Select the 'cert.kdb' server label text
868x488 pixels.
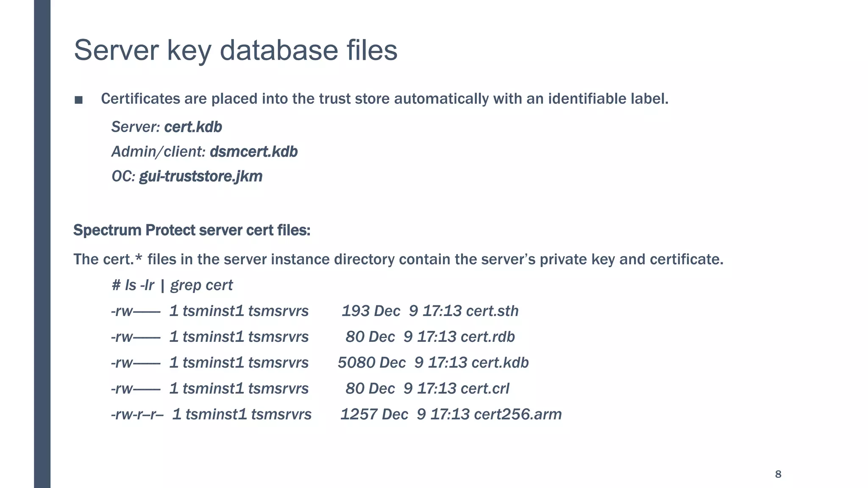(x=193, y=127)
